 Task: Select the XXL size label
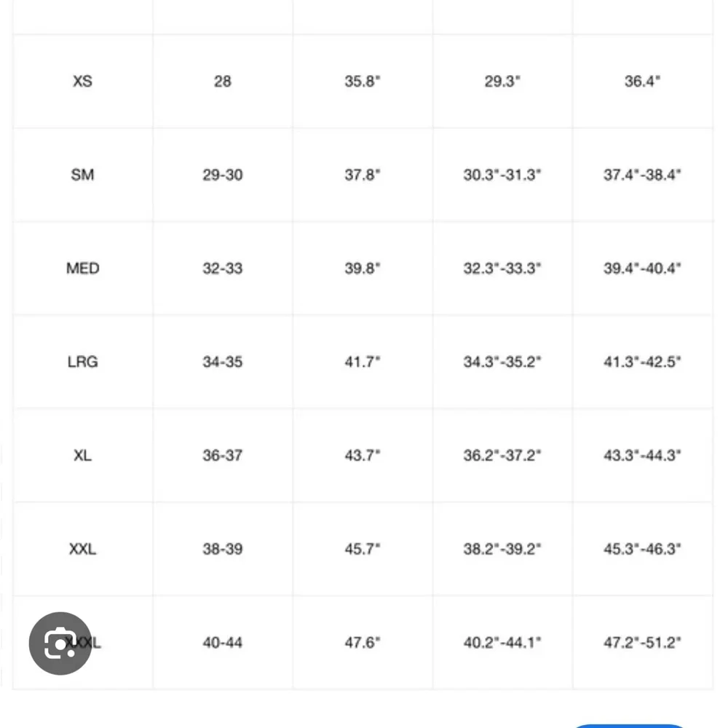pos(83,549)
